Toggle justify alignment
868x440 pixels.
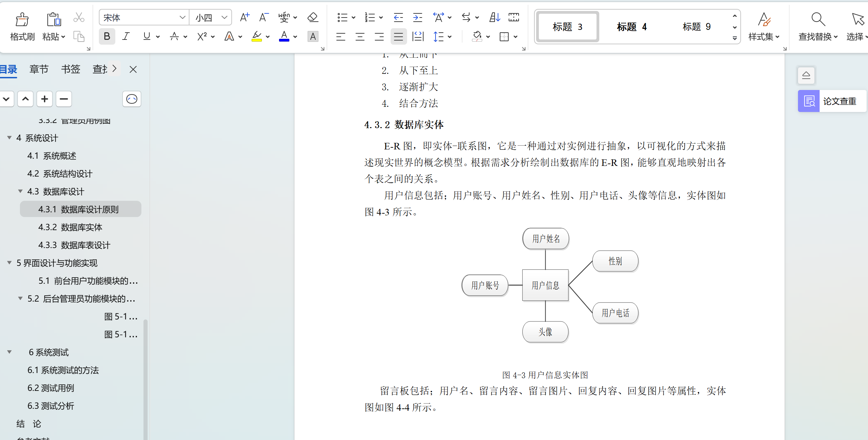point(398,36)
